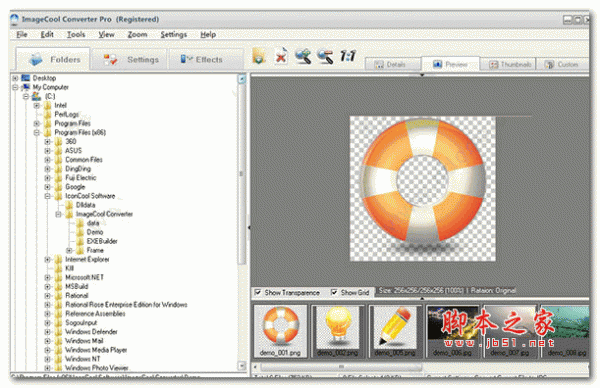Select the Google folder

(x=75, y=187)
